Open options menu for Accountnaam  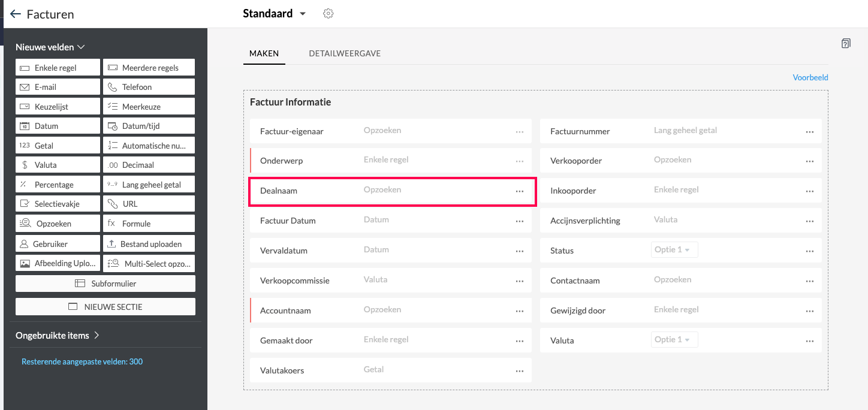[519, 311]
